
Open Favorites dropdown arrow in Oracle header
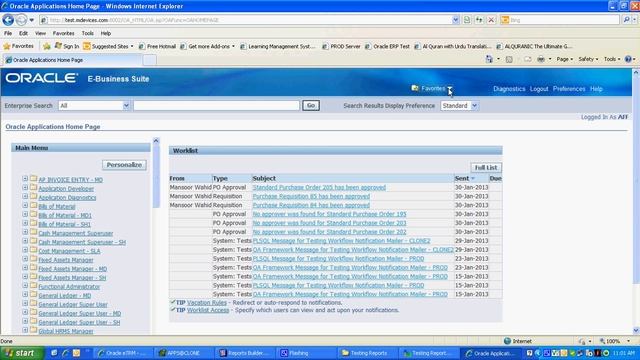pyautogui.click(x=450, y=89)
